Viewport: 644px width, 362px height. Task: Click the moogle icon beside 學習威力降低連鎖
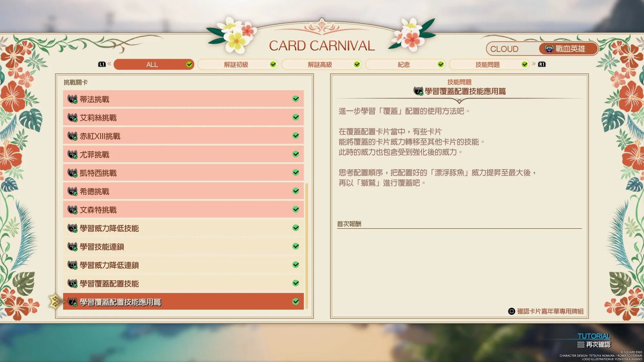pyautogui.click(x=72, y=265)
